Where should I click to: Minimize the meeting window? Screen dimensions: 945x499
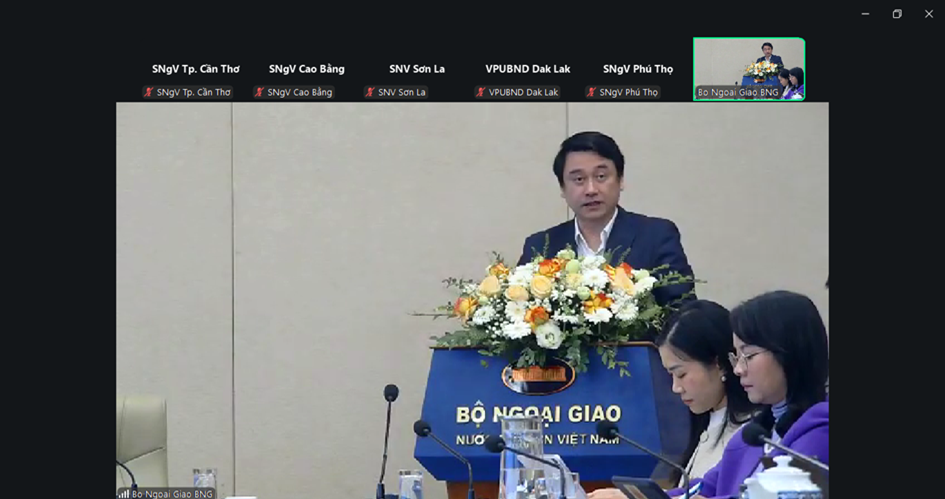(x=865, y=14)
